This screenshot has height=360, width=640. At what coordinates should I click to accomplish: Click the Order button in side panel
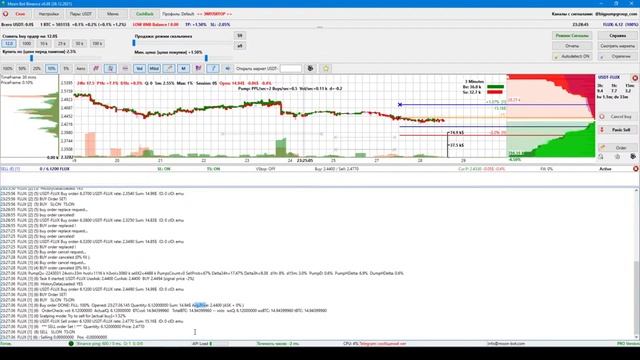[617, 147]
